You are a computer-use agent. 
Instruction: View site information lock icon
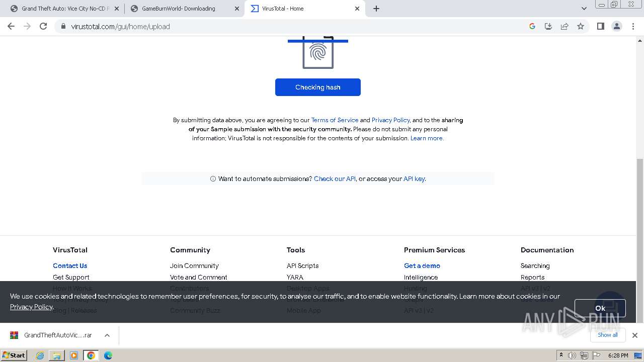tap(63, 26)
